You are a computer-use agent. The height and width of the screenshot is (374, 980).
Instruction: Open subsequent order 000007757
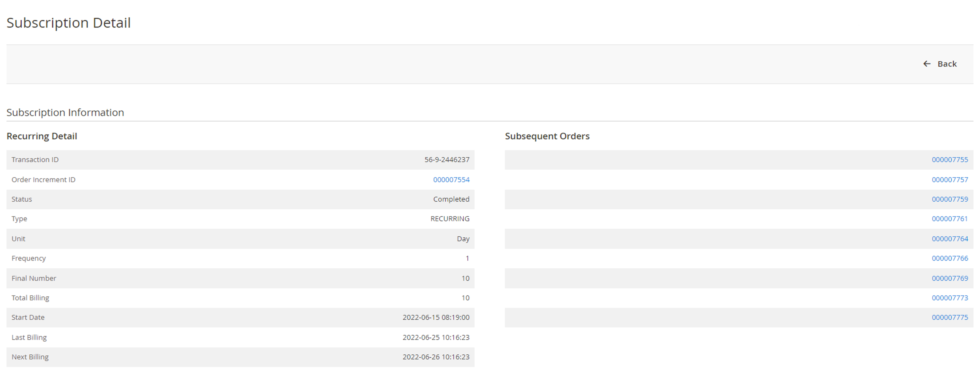[950, 179]
